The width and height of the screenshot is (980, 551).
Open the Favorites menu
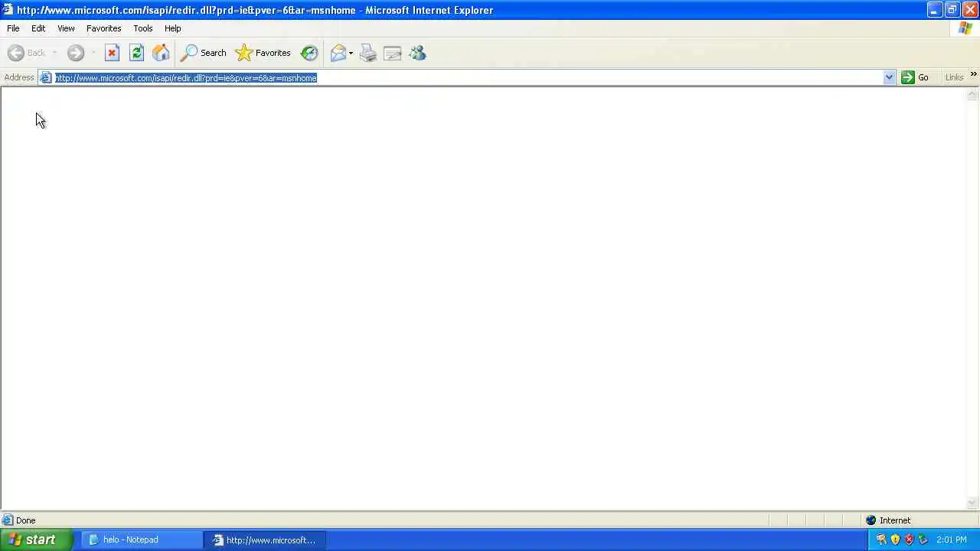pos(103,28)
